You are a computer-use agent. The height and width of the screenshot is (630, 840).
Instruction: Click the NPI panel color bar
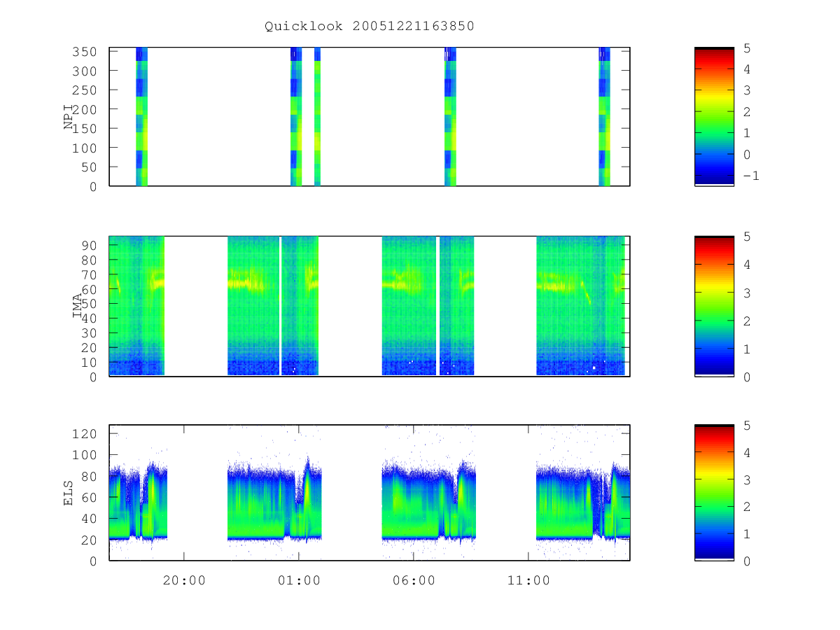714,117
